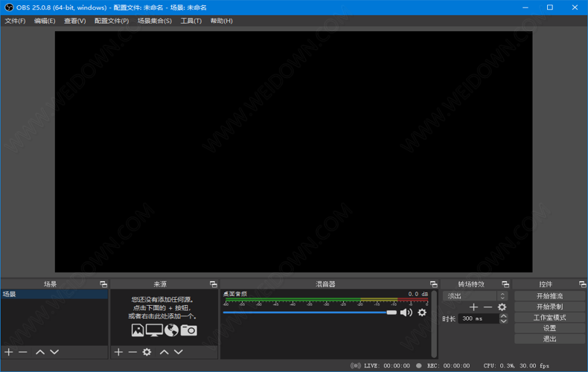The height and width of the screenshot is (372, 588).
Task: Click the LIVE streaming status icon
Action: pos(356,365)
